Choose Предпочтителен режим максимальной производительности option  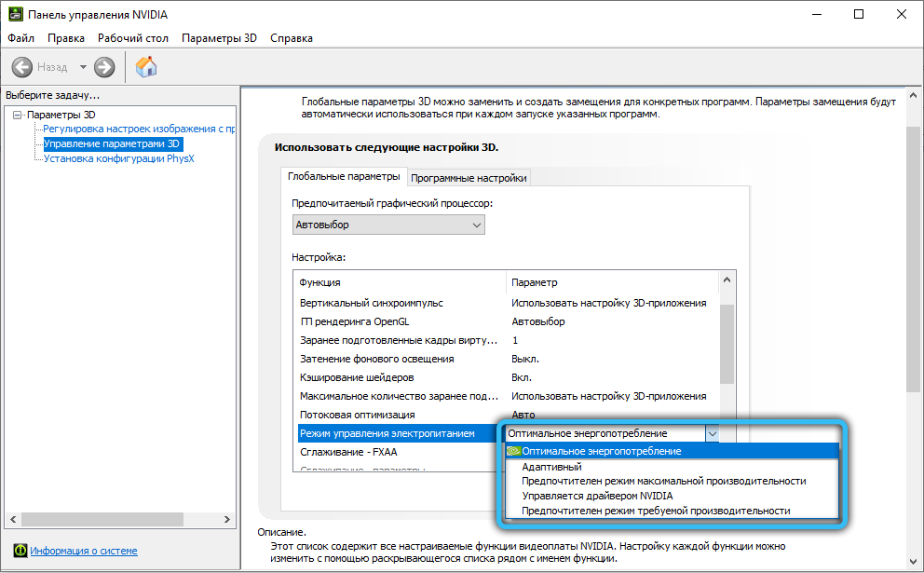pos(663,481)
